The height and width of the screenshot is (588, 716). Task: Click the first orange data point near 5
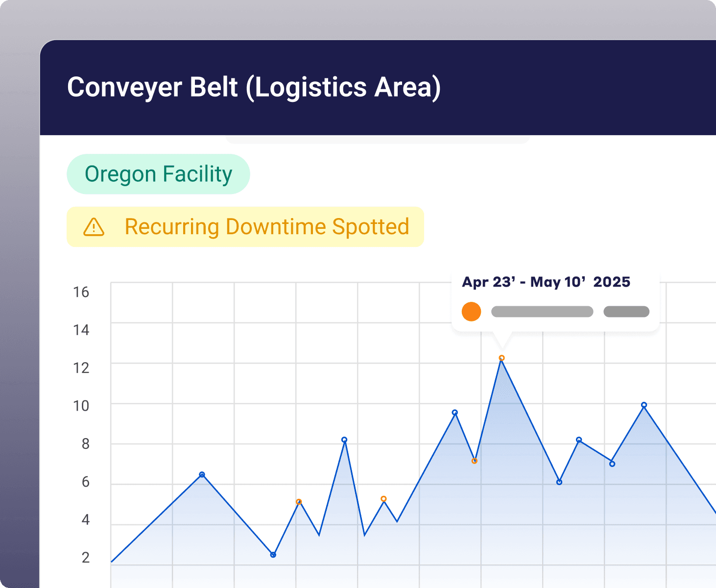299,502
